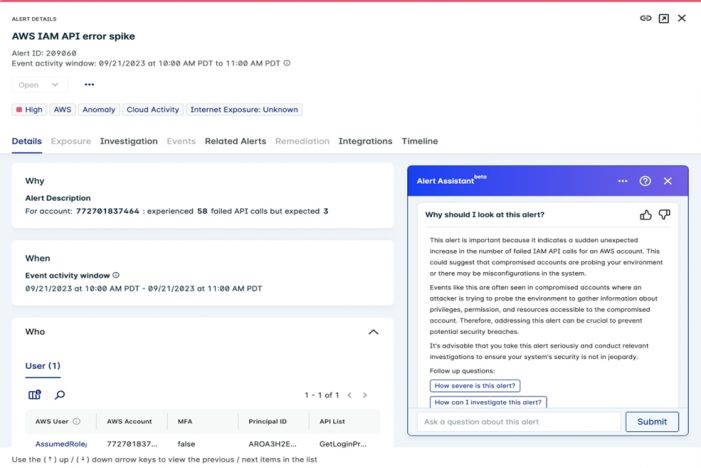The height and width of the screenshot is (468, 701).
Task: Switch to the Details tab
Action: tap(27, 141)
